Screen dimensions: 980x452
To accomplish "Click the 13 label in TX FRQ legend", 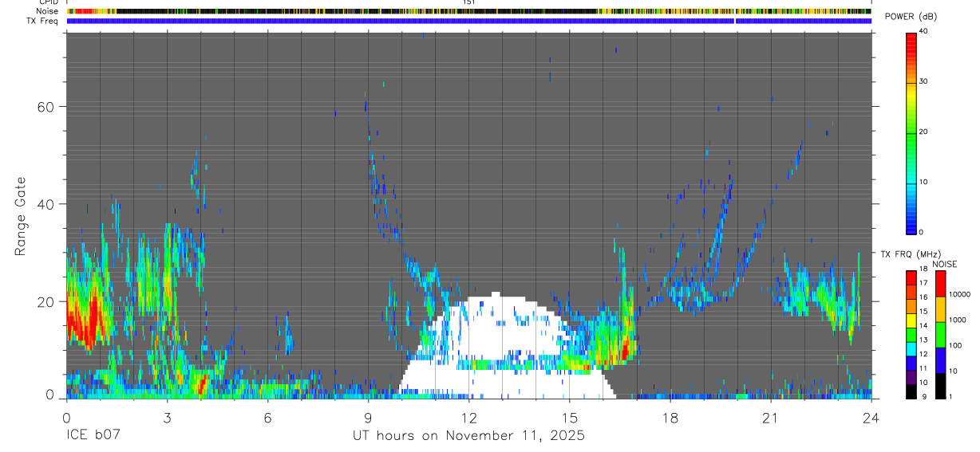I will pos(923,340).
